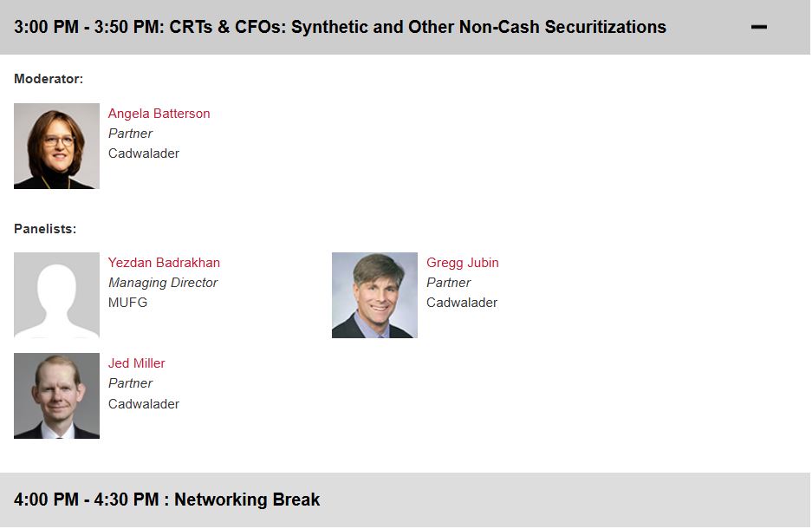
Task: Click Cadwalader under Jed Miller
Action: coord(144,403)
